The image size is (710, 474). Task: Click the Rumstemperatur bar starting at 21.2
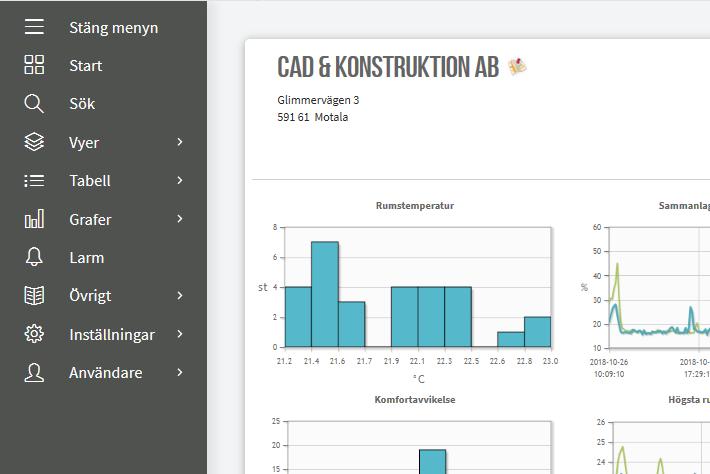tap(298, 317)
